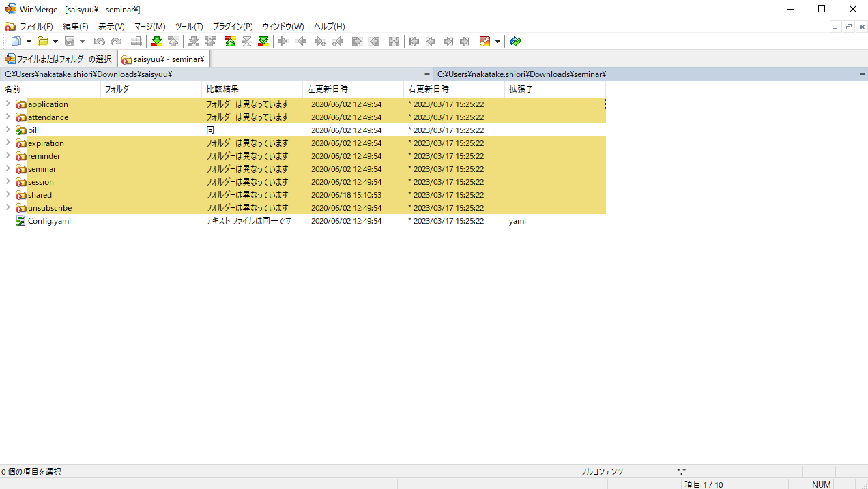Click the Copy to Right arrow icon
The width and height of the screenshot is (868, 489).
pyautogui.click(x=283, y=42)
